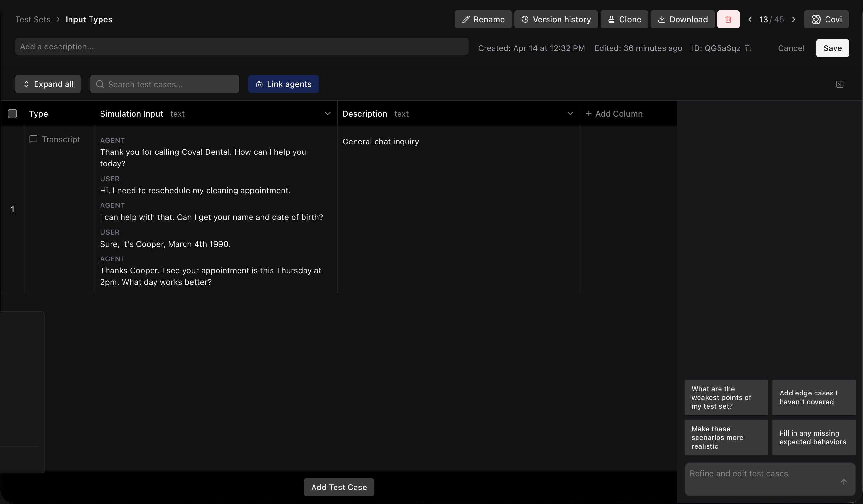
Task: Focus the Search test cases field
Action: click(165, 84)
